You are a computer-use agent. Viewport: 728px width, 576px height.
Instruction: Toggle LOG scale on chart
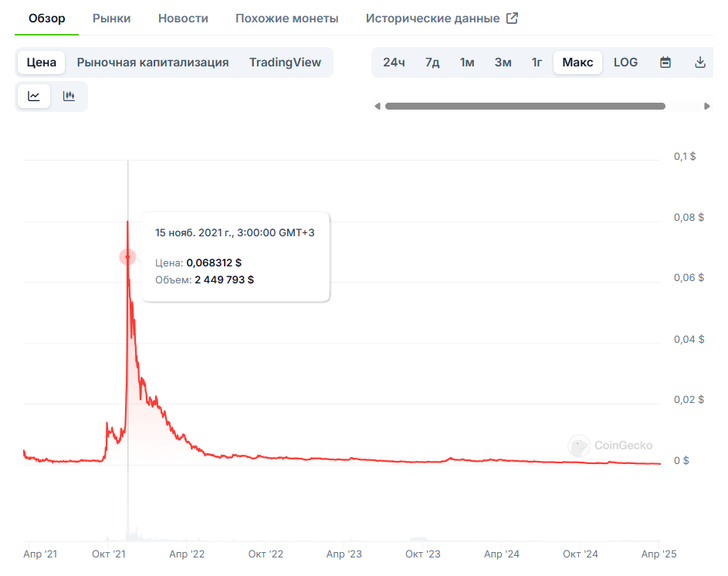[x=625, y=63]
